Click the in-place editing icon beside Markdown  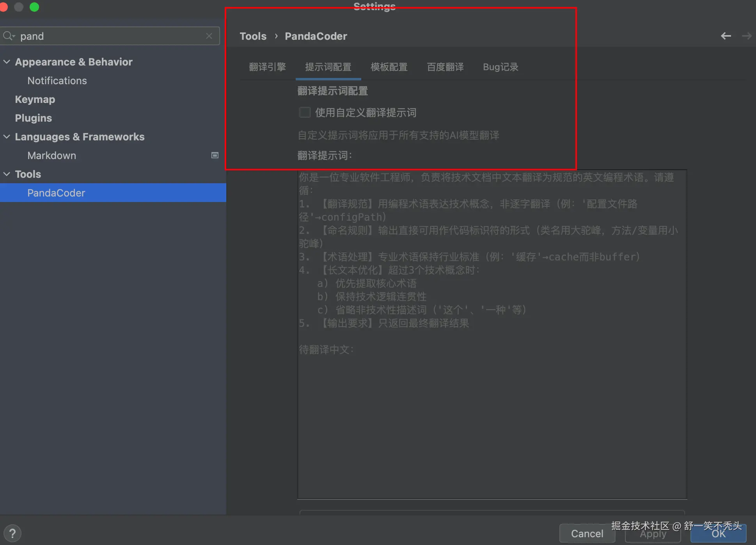[x=215, y=155]
